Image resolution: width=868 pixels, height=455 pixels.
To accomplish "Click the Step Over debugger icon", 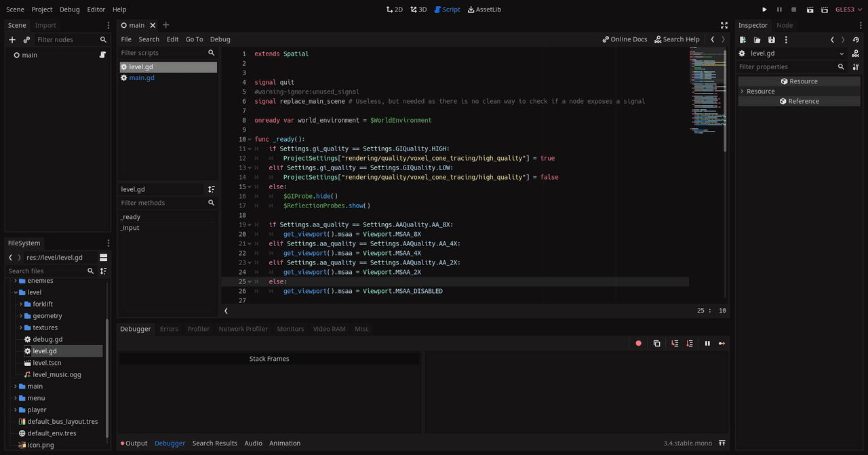I will coord(690,343).
